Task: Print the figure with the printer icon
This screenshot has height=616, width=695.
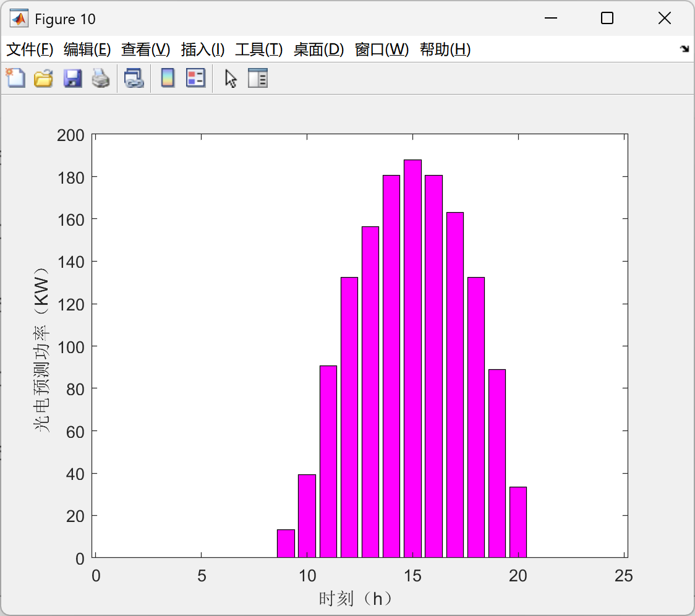Action: pyautogui.click(x=101, y=79)
